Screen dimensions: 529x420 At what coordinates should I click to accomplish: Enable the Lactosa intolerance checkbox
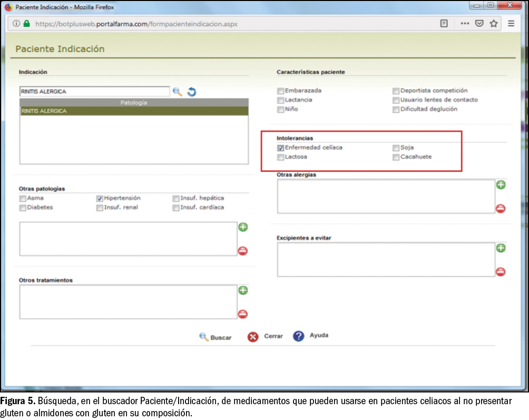point(281,157)
